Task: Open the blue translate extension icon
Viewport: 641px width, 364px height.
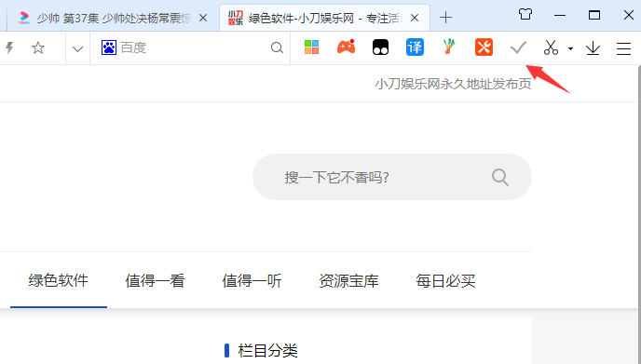Action: pos(415,47)
